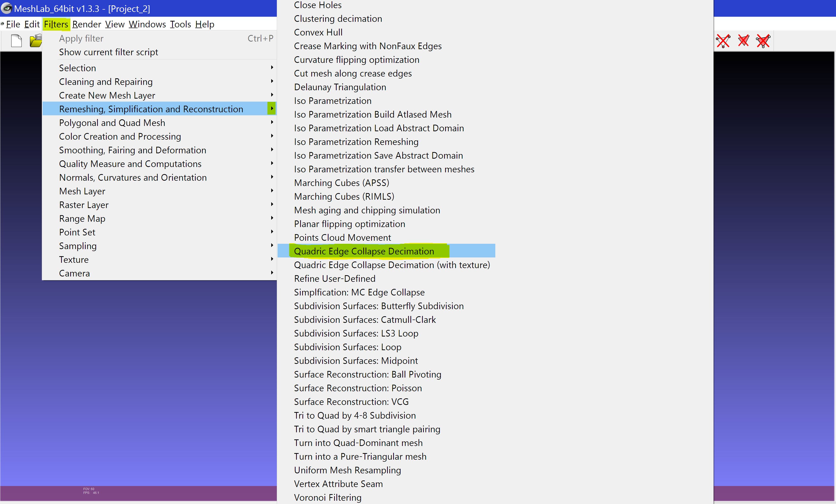Choose Subdivision Surfaces: Catmull-Clark
This screenshot has width=836, height=504.
click(365, 320)
